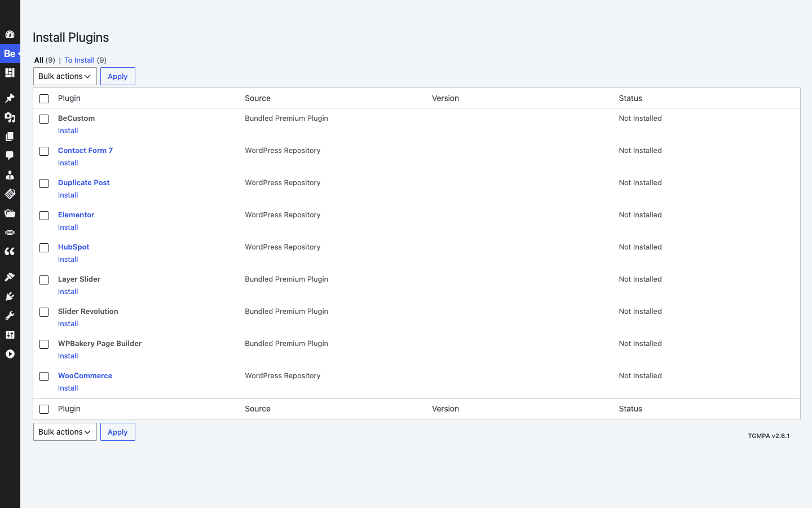This screenshot has height=508, width=812.
Task: Select the HubSpot plugin checkbox
Action: click(44, 248)
